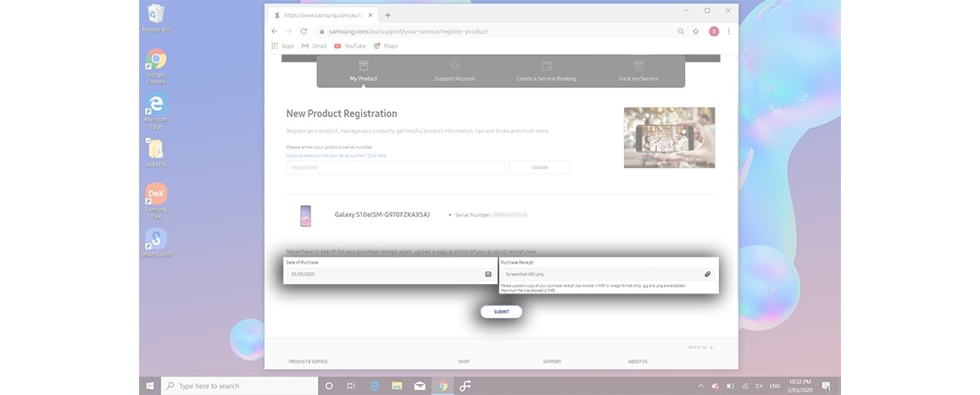Click the Validate button

tap(539, 168)
